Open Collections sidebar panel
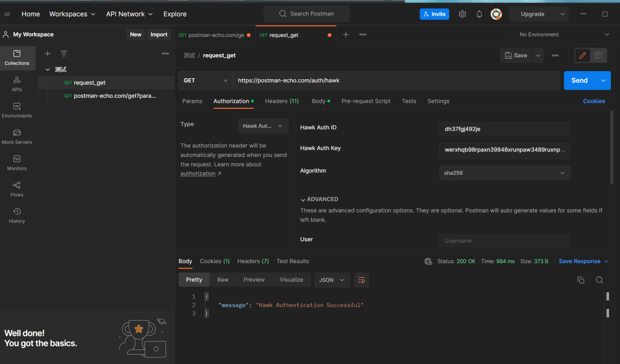The height and width of the screenshot is (364, 620). [x=17, y=58]
